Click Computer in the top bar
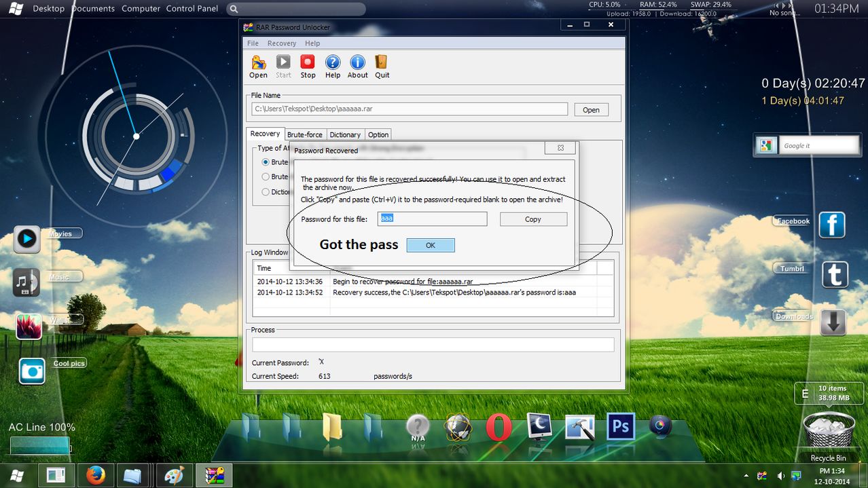868x488 pixels. click(x=141, y=8)
